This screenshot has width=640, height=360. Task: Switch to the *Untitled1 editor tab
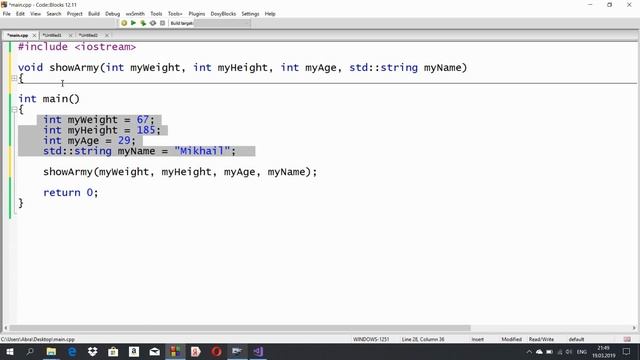click(52, 36)
